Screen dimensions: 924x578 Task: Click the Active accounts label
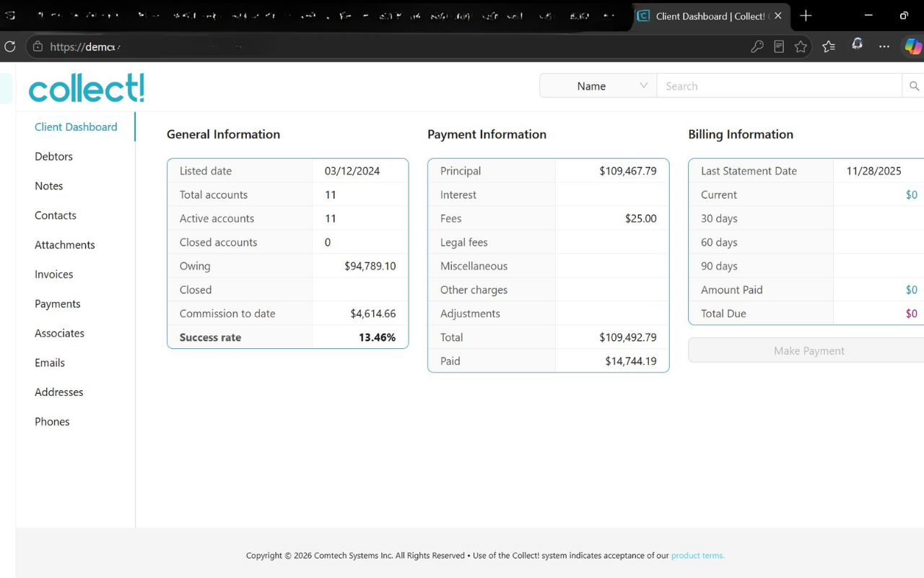tap(217, 219)
